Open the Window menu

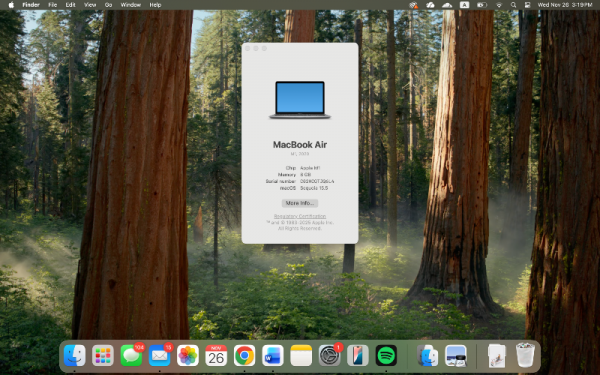click(130, 5)
